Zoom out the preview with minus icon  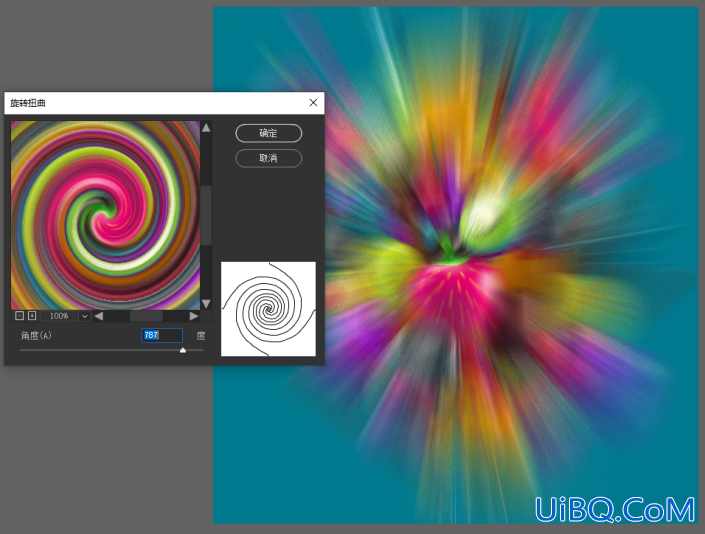point(19,316)
